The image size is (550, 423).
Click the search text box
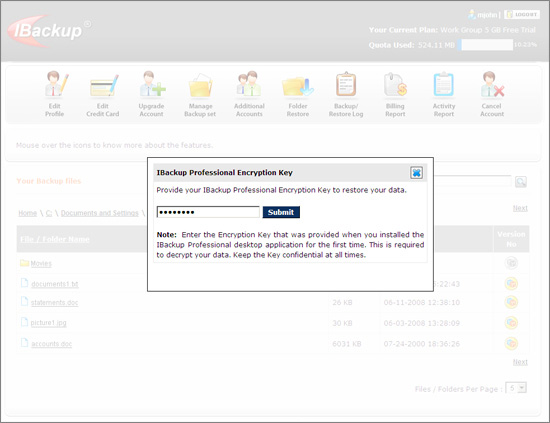point(472,181)
